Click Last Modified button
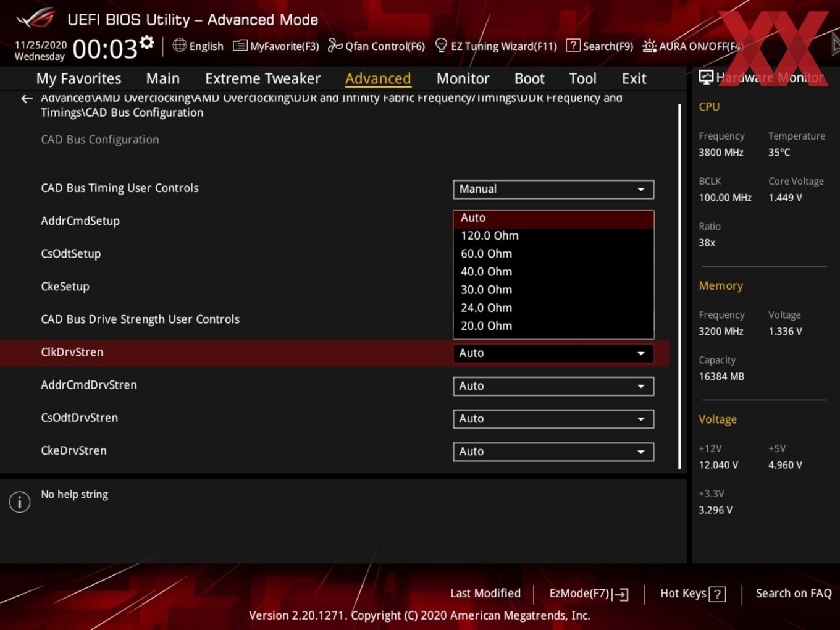This screenshot has width=840, height=630. [485, 594]
